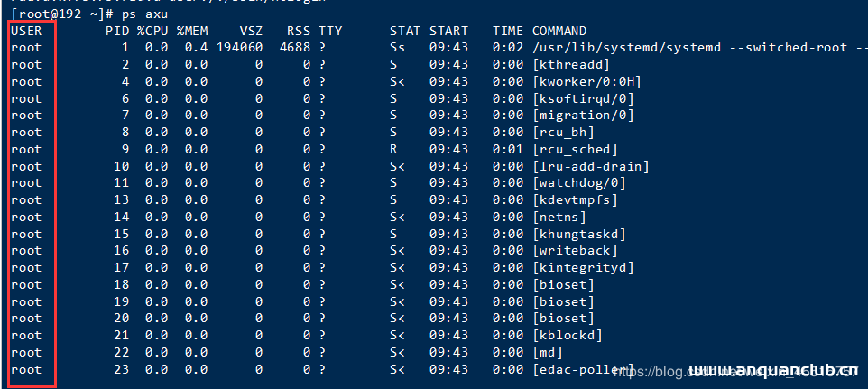This screenshot has height=389, width=868.
Task: Click the [root@192 ~]# shell prompt
Action: point(62,14)
